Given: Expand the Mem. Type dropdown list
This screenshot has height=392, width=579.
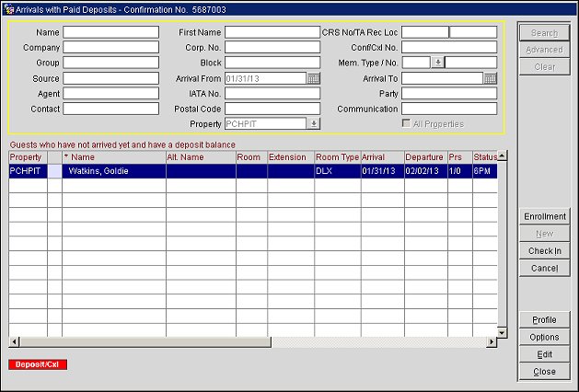Looking at the screenshot, I should (438, 63).
